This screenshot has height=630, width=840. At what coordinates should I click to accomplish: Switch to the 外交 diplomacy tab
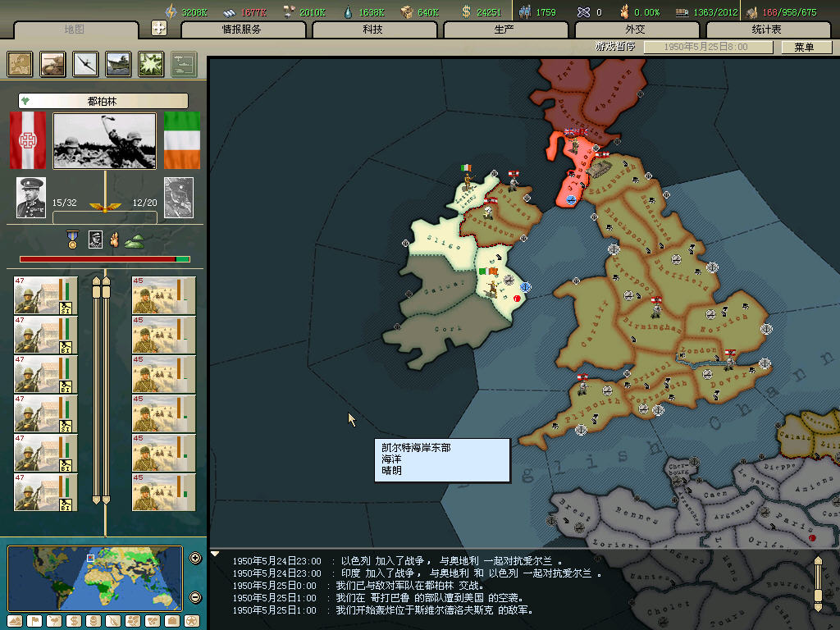point(637,30)
